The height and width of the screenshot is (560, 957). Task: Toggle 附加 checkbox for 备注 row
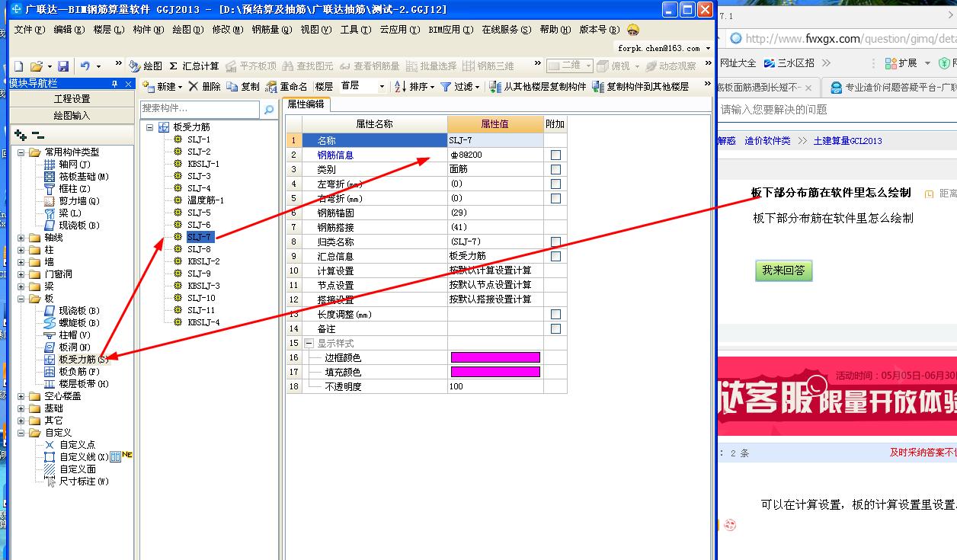[555, 328]
